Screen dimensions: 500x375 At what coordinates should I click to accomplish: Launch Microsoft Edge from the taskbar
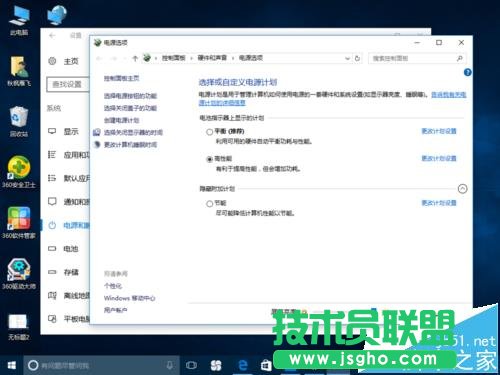tap(243, 365)
